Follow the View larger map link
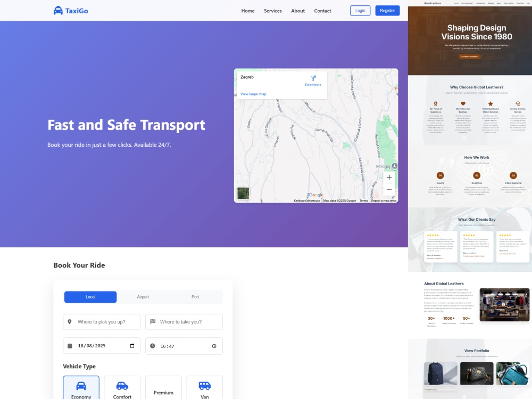Image resolution: width=532 pixels, height=399 pixels. tap(253, 94)
